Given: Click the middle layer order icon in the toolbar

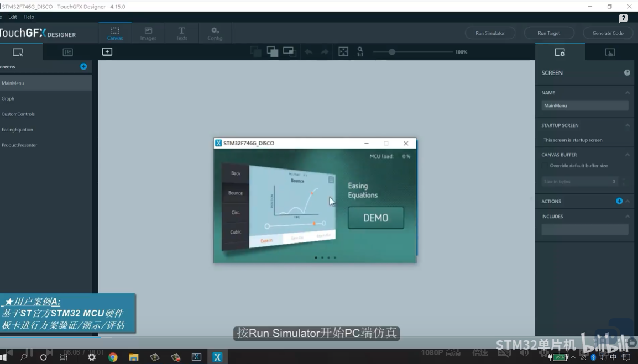Looking at the screenshot, I should [x=272, y=52].
